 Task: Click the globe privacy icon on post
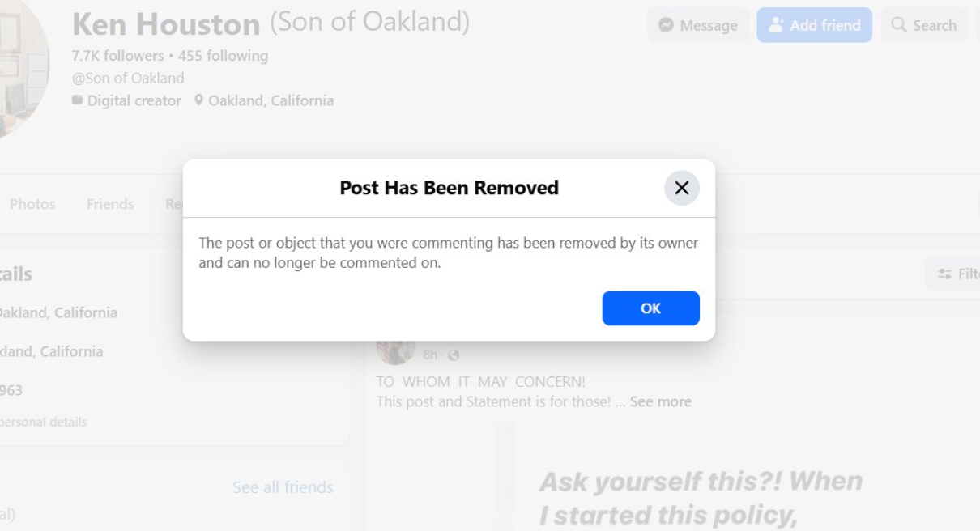point(454,355)
